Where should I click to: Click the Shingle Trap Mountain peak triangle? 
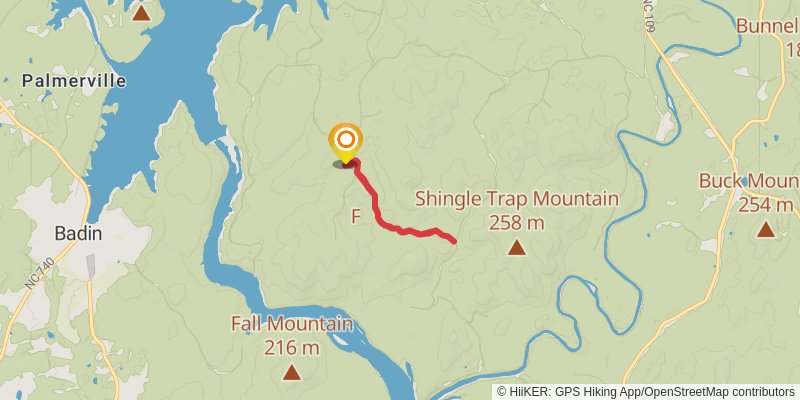[x=517, y=248]
